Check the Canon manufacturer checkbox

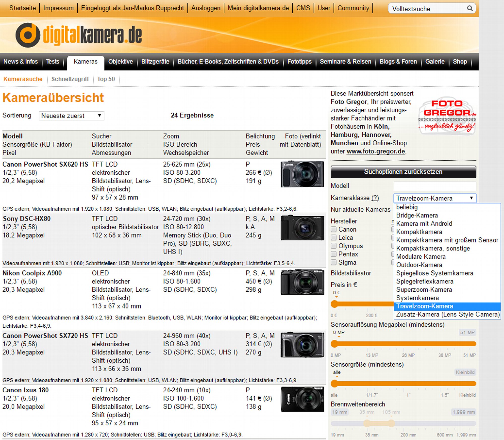coord(334,229)
